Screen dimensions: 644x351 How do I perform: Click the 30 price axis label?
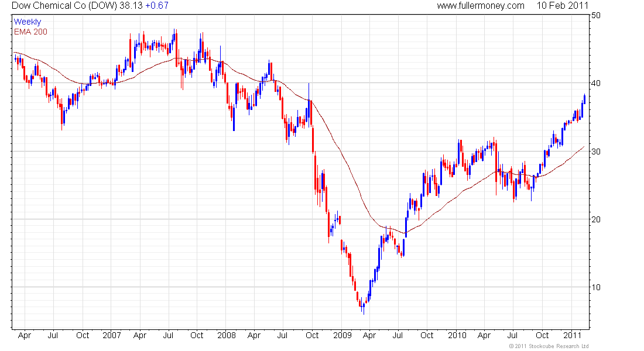595,152
